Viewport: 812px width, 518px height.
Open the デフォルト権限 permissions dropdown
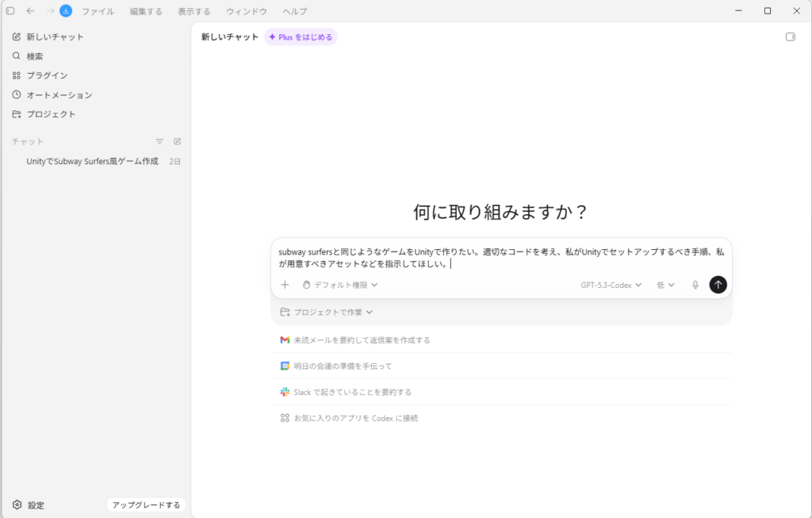340,285
